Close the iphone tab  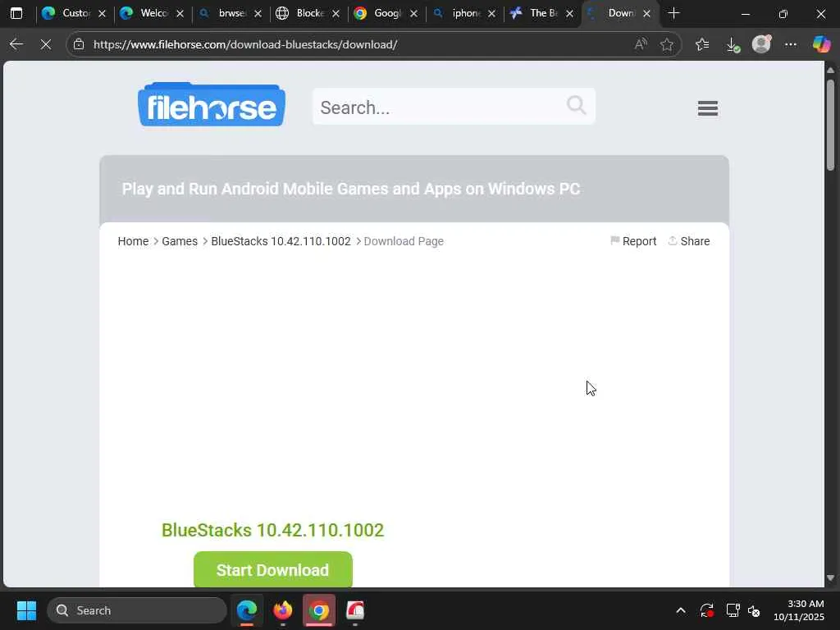(x=492, y=14)
